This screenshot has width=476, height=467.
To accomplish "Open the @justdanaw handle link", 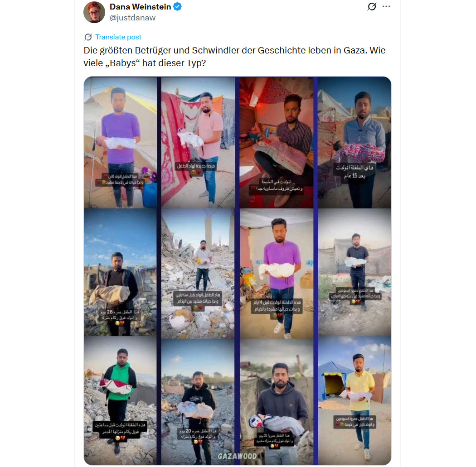I will pyautogui.click(x=132, y=18).
